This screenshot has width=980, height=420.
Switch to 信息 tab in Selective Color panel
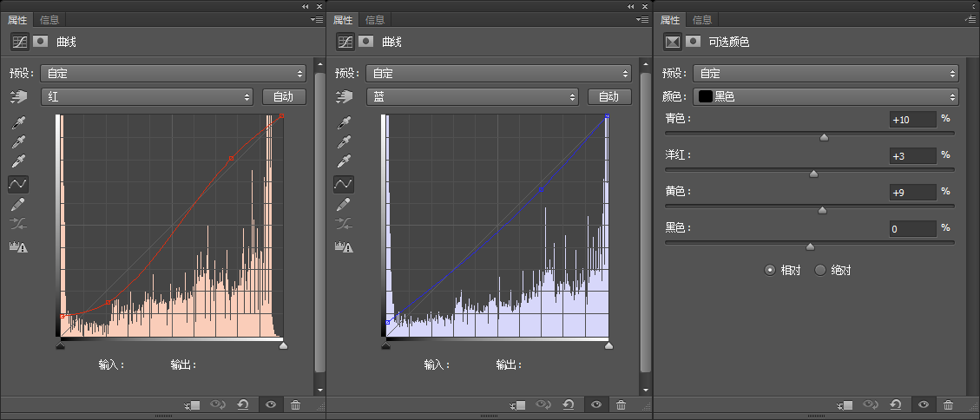point(701,20)
